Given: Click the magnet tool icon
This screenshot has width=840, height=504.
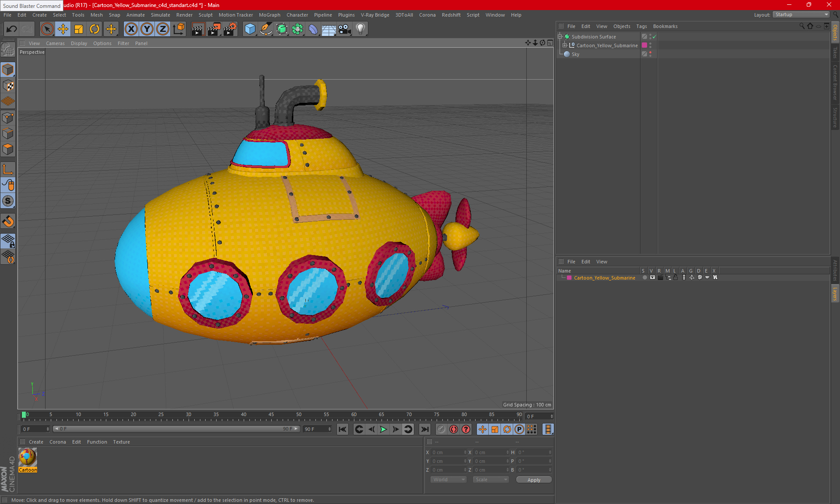Looking at the screenshot, I should tap(8, 221).
